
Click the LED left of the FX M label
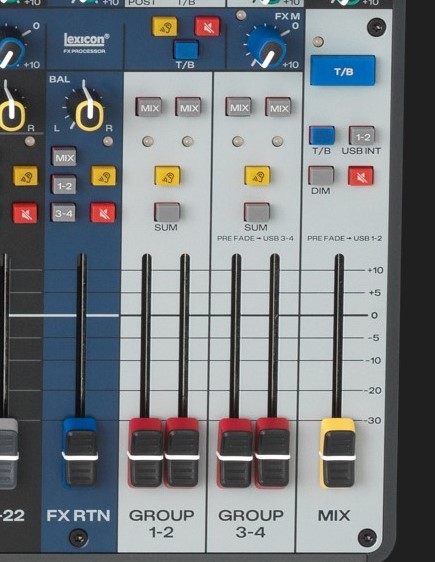241,15
